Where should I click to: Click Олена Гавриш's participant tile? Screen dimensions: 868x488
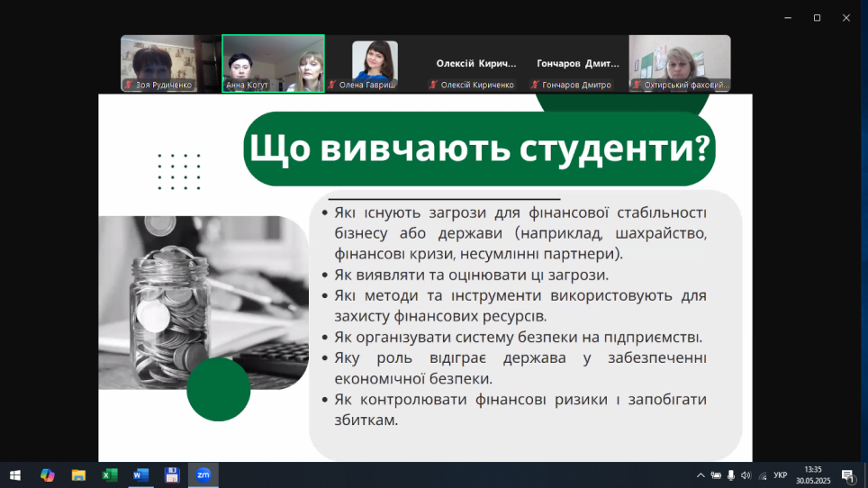click(x=375, y=64)
